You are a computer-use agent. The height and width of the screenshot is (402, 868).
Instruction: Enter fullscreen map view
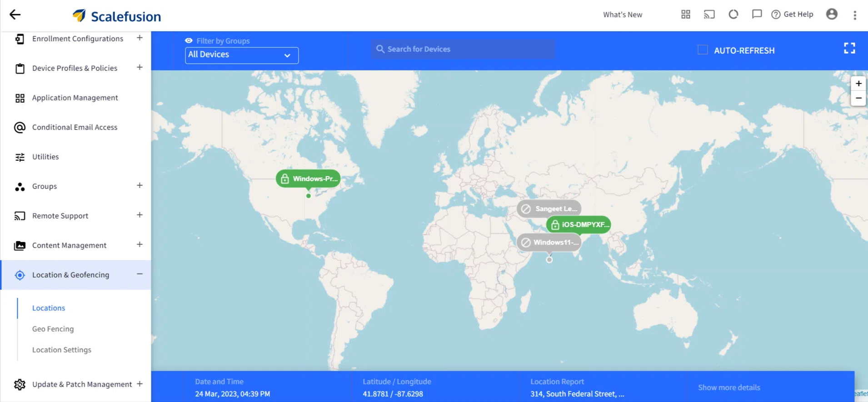point(849,48)
